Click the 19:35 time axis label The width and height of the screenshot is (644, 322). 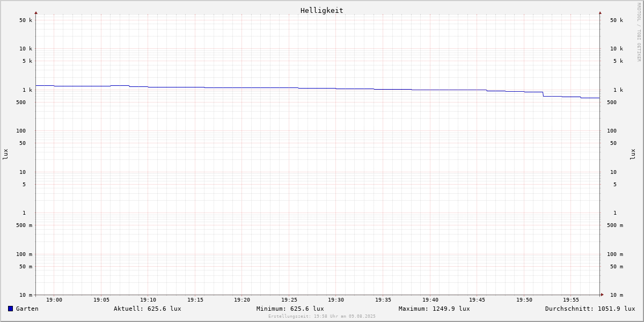click(383, 300)
